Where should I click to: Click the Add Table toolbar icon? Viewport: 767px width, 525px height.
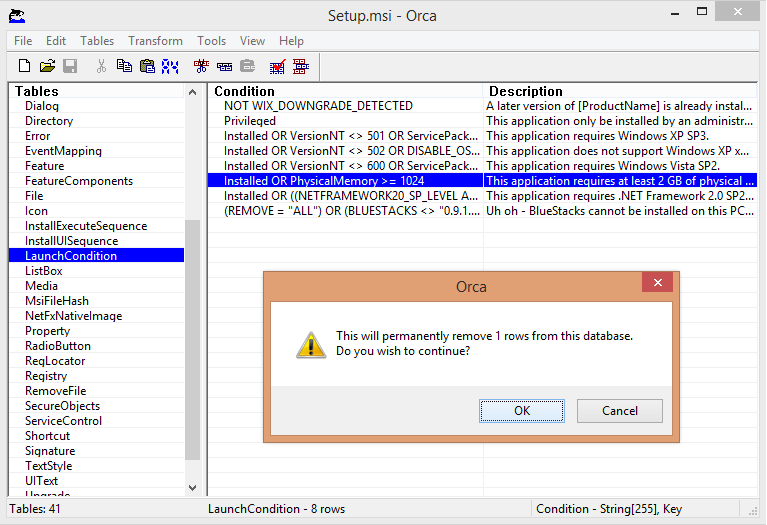[201, 66]
